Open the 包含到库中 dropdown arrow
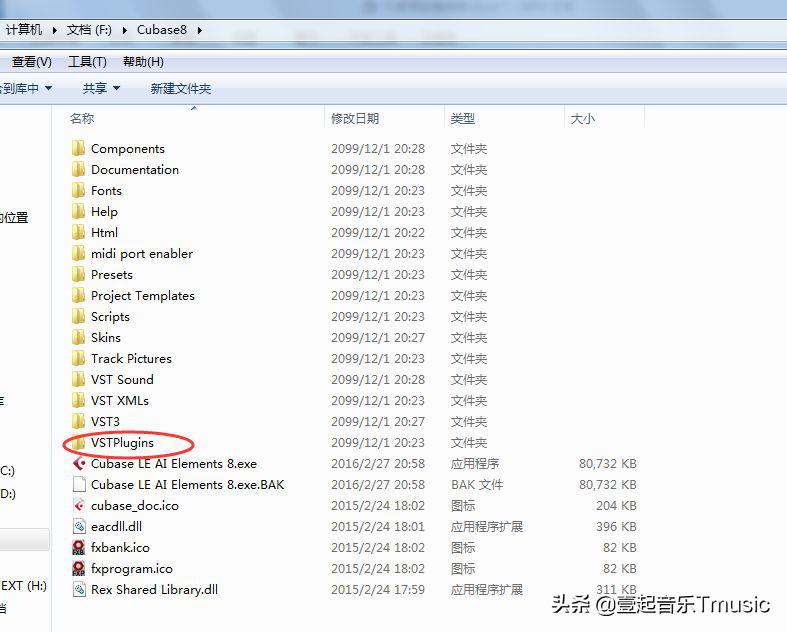 [48, 88]
